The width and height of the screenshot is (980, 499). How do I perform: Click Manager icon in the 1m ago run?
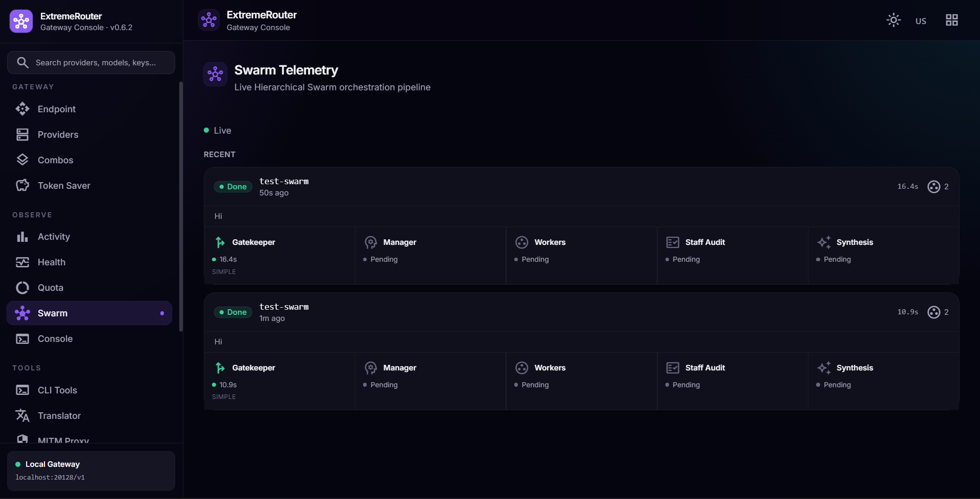click(x=371, y=368)
